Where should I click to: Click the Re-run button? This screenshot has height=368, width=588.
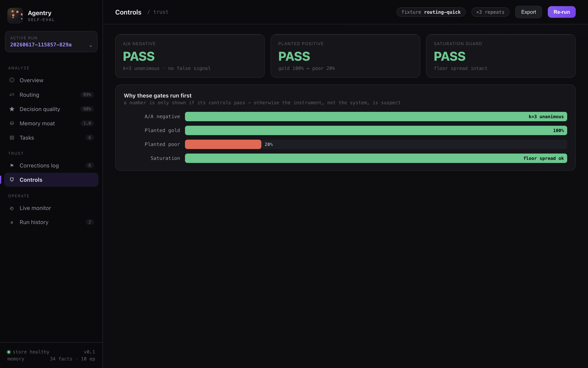pyautogui.click(x=561, y=12)
